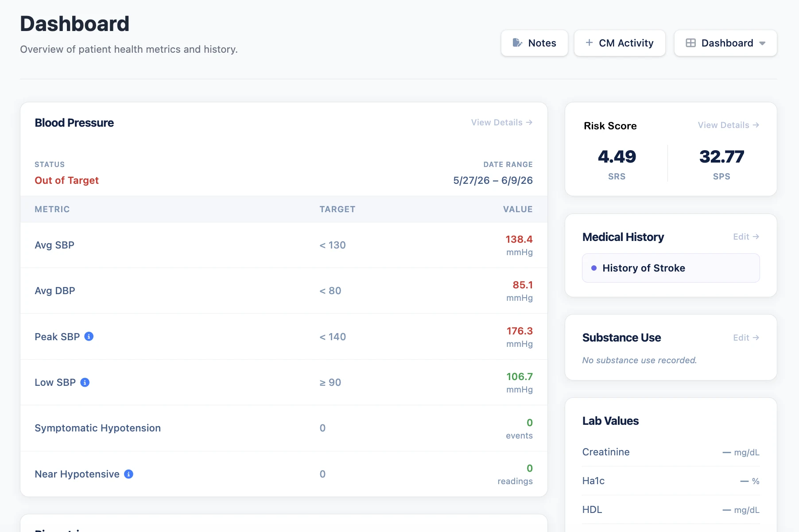This screenshot has width=799, height=532.
Task: Open Blood Pressure View Details link
Action: [501, 122]
